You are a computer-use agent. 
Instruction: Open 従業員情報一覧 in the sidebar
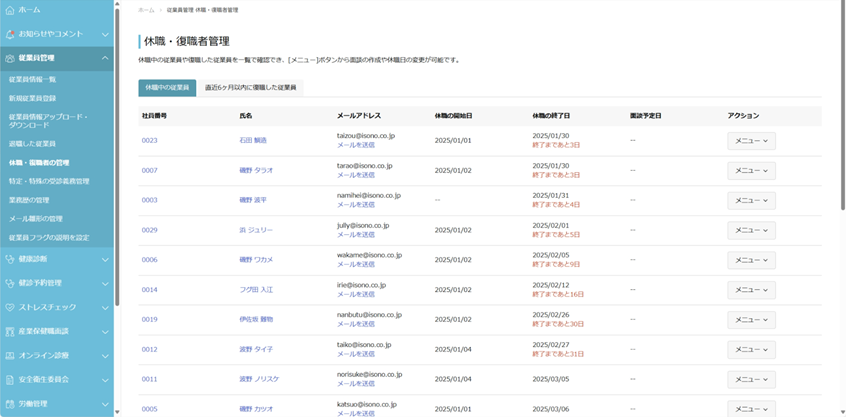tap(32, 79)
